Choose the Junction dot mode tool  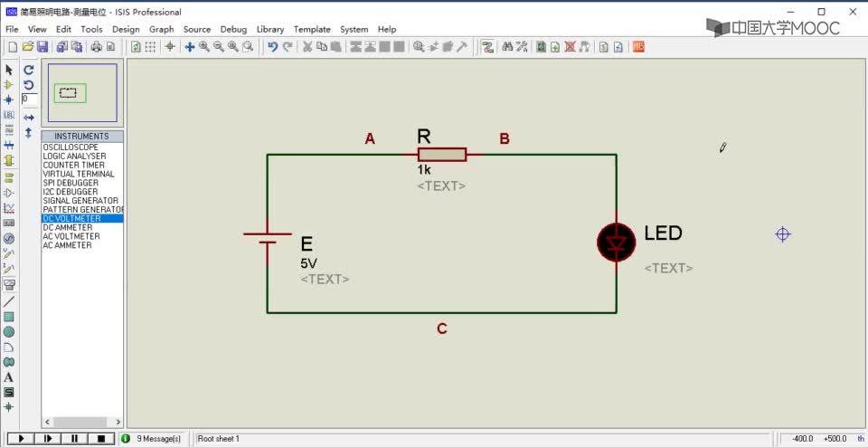coord(8,100)
